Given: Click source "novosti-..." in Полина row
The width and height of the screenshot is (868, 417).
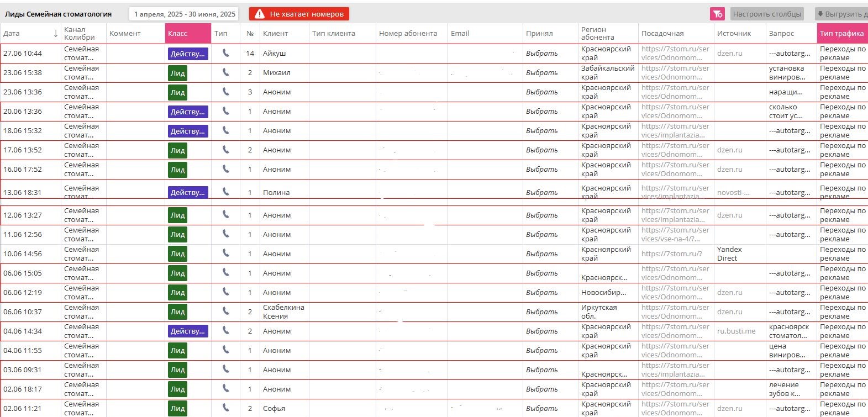Looking at the screenshot, I should (733, 193).
